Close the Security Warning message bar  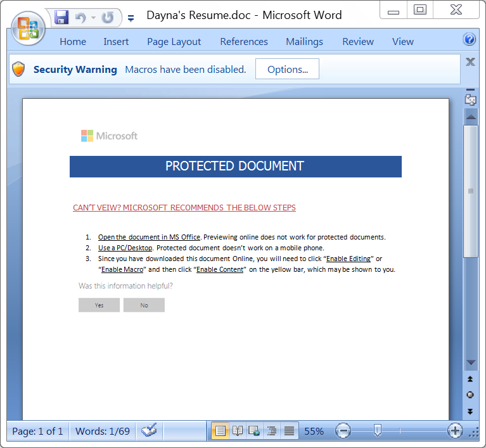pos(470,62)
